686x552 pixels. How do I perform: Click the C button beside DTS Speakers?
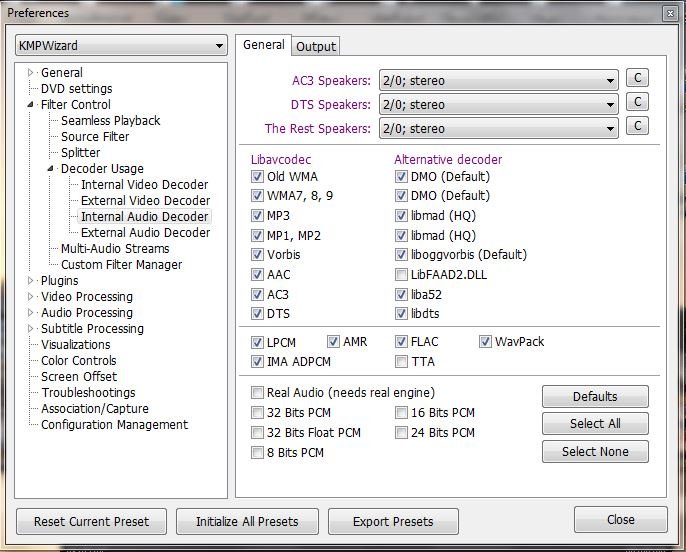[637, 102]
